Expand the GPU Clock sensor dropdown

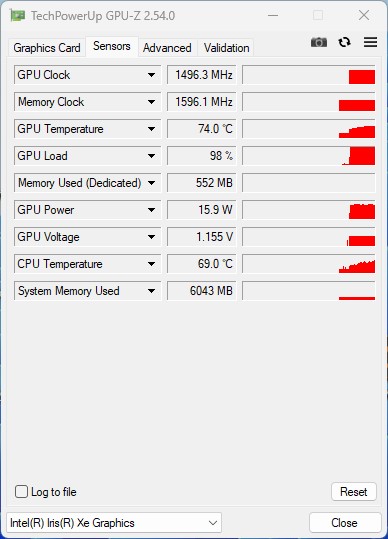coord(151,75)
